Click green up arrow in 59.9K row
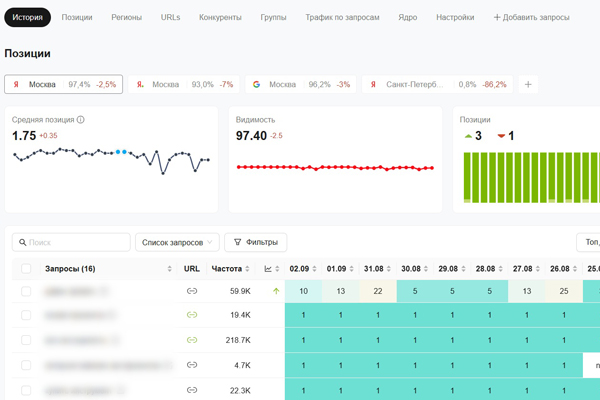The width and height of the screenshot is (600, 400). point(276,291)
